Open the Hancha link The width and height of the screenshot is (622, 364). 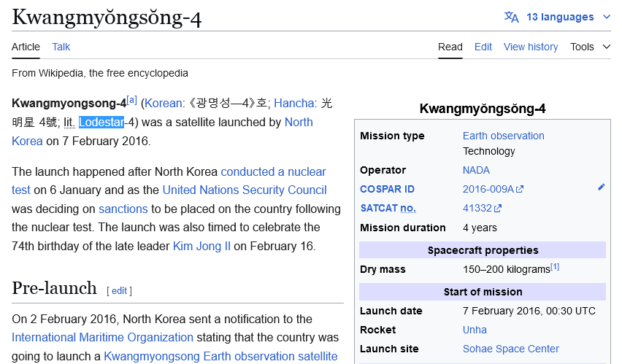[294, 103]
